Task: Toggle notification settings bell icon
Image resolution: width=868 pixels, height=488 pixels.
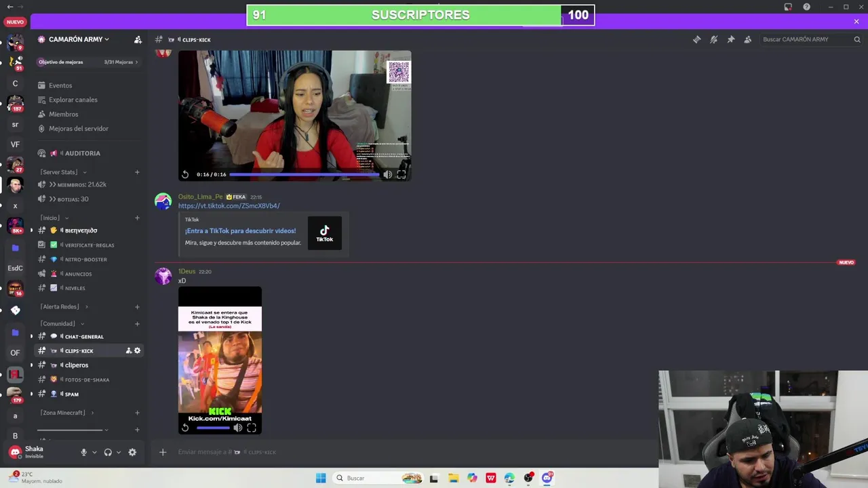Action: 713,39
